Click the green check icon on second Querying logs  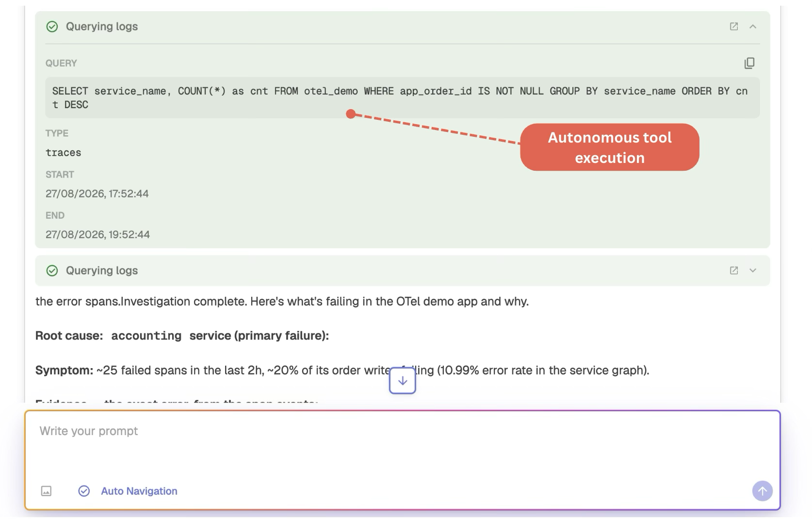click(x=52, y=271)
